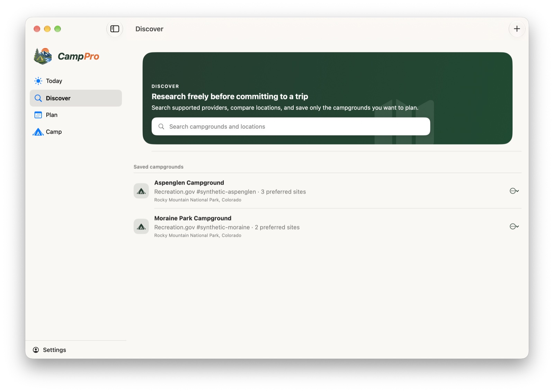This screenshot has height=392, width=554.
Task: Click the profile icon beside Settings
Action: coord(36,350)
